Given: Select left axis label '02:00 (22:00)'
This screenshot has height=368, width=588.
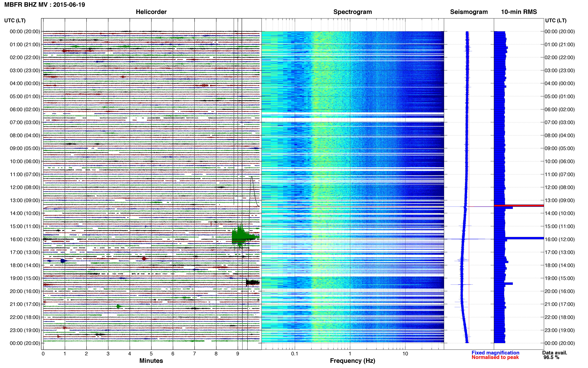Looking at the screenshot, I should click(x=25, y=57).
